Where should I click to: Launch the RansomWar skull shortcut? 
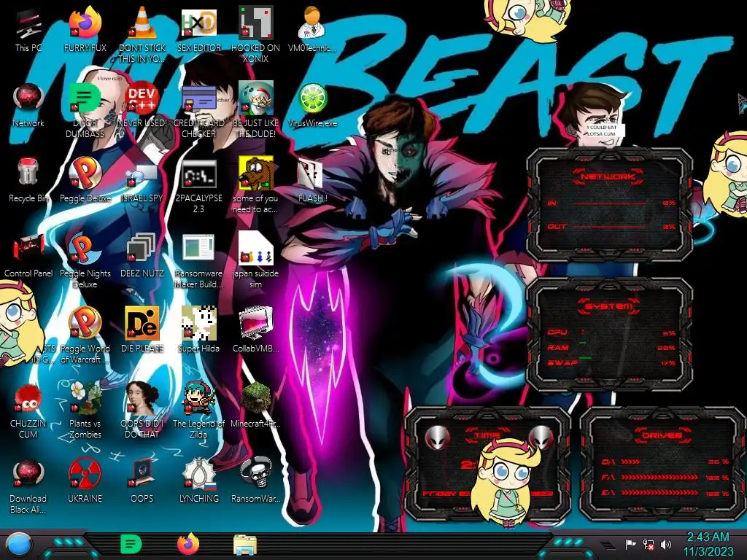click(x=255, y=481)
